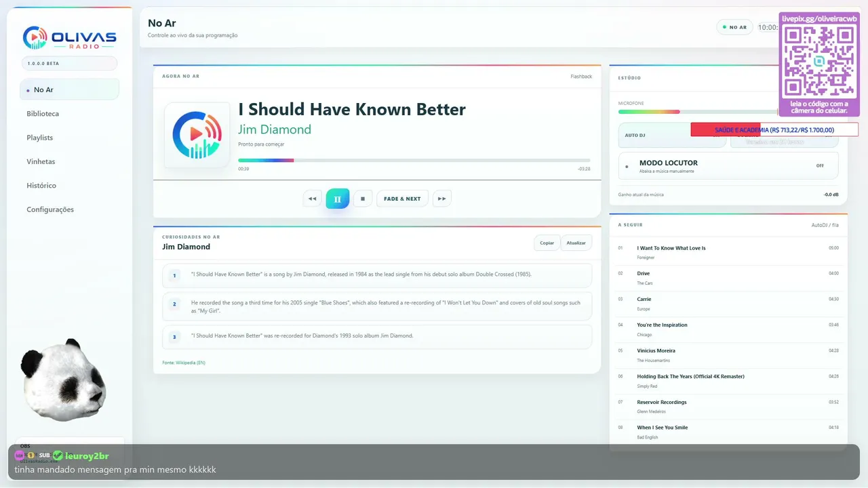Pause the currently playing song

[338, 199]
